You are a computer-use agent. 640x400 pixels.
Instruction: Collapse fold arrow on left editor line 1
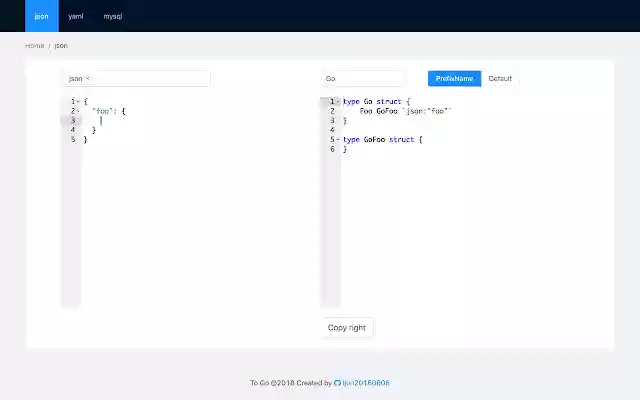78,102
